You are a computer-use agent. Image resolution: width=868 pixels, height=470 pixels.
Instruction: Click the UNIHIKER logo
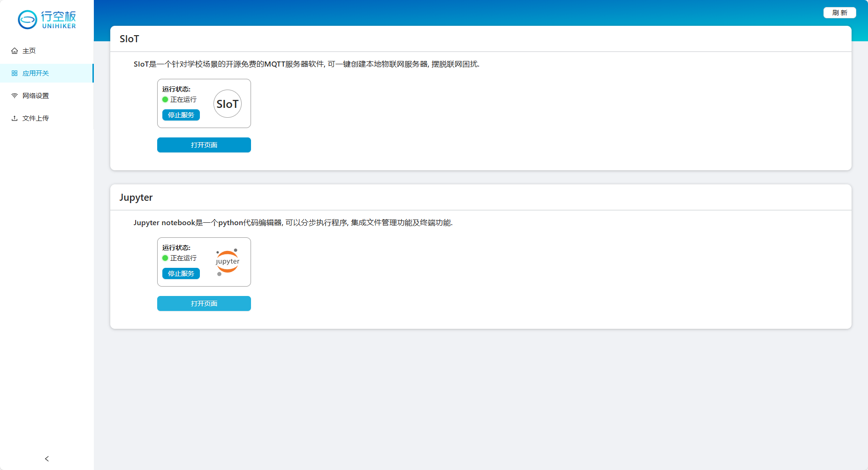coord(47,20)
